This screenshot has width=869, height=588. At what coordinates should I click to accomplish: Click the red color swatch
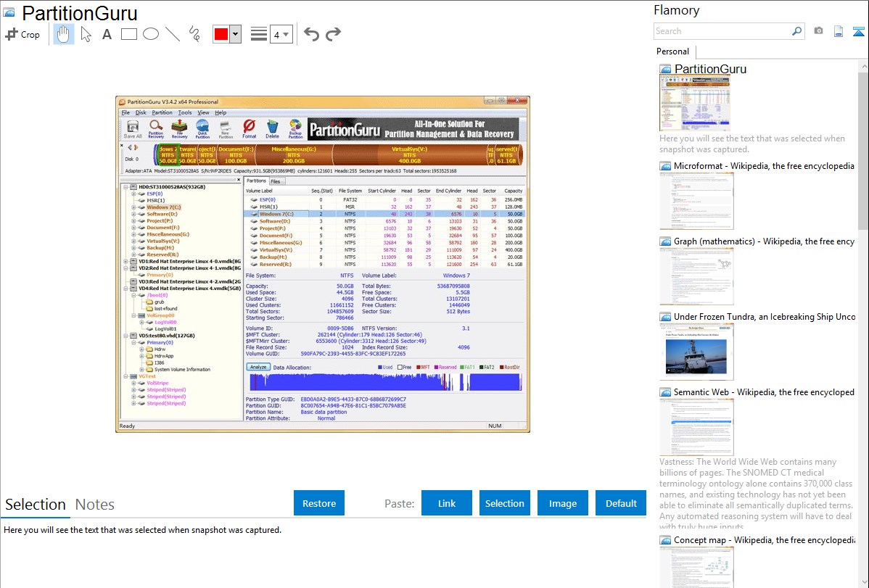click(221, 34)
